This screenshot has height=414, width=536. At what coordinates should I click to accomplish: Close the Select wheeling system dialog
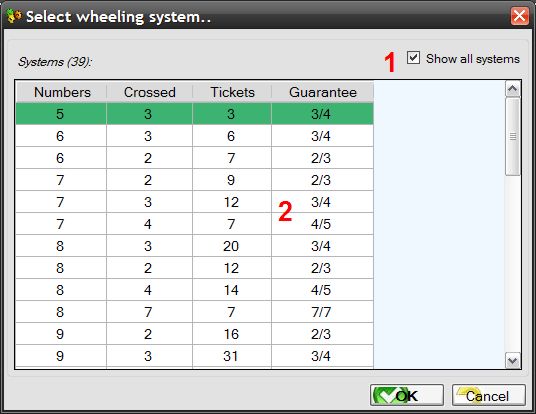coord(520,16)
